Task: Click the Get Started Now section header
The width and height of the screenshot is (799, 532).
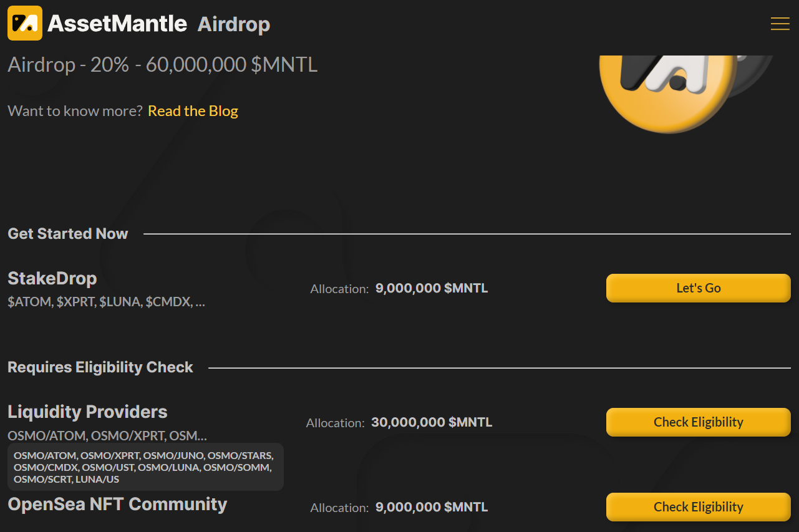Action: [68, 234]
